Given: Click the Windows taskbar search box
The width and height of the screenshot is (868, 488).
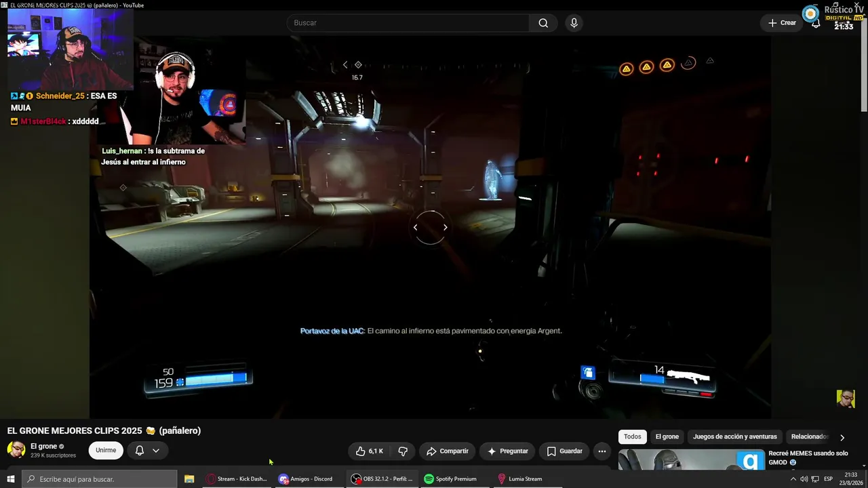Looking at the screenshot, I should (x=99, y=479).
